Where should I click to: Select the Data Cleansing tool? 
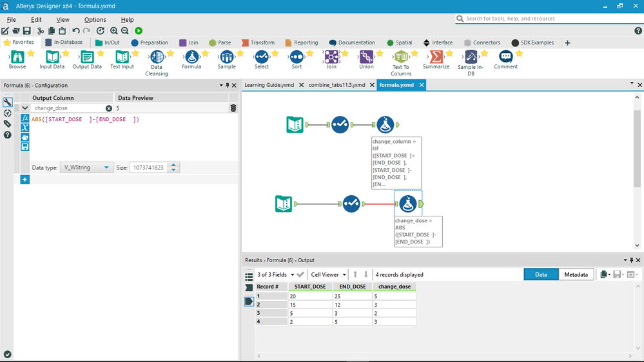tap(157, 62)
